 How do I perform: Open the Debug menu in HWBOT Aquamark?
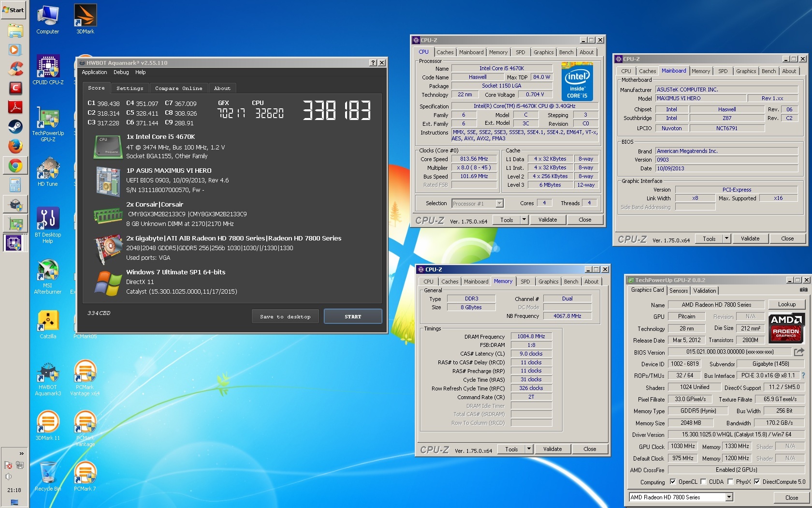[121, 72]
